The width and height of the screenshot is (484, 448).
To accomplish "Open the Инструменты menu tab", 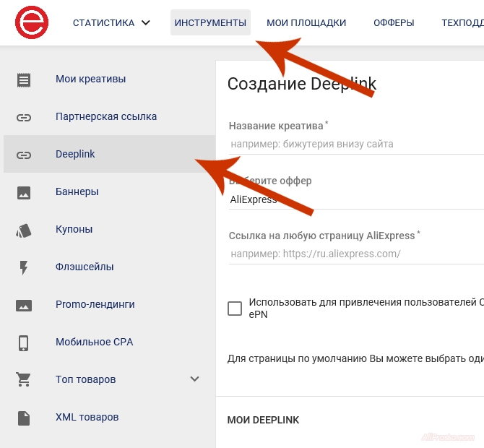I will 210,22.
